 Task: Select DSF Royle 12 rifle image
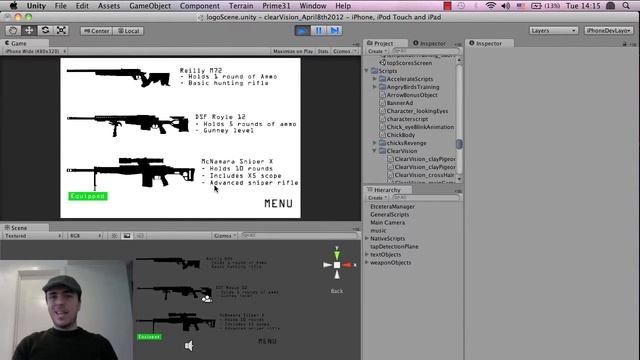128,124
